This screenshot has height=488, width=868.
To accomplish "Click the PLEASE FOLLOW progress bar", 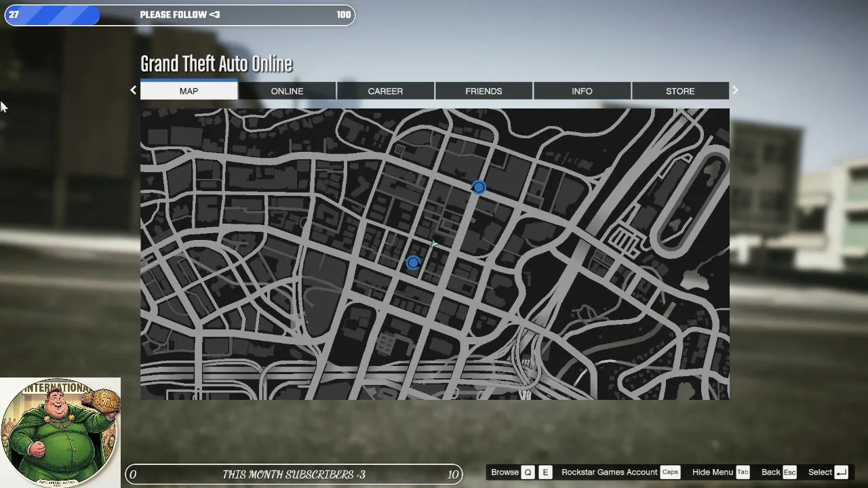I will tap(180, 15).
